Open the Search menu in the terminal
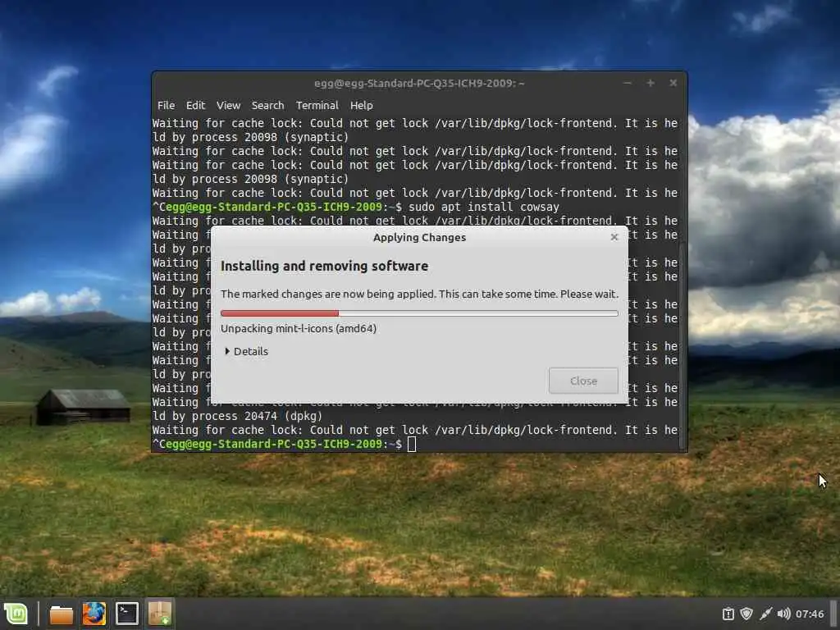 click(268, 106)
